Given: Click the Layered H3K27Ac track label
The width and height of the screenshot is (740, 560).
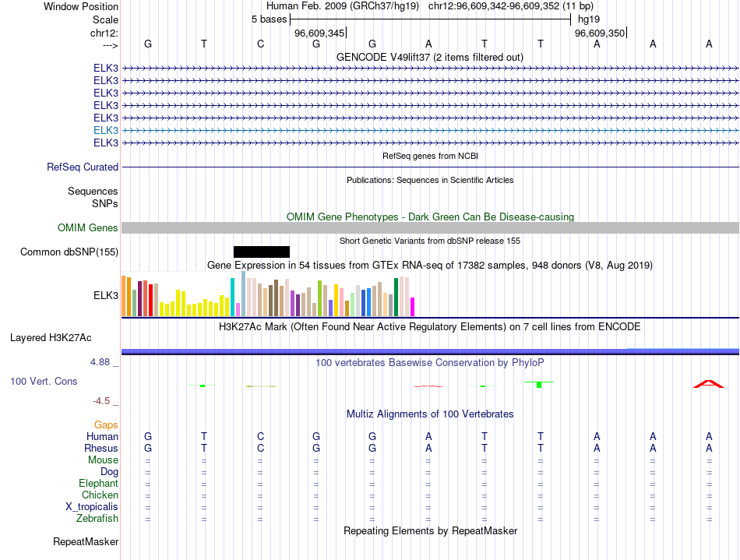Looking at the screenshot, I should (51, 338).
